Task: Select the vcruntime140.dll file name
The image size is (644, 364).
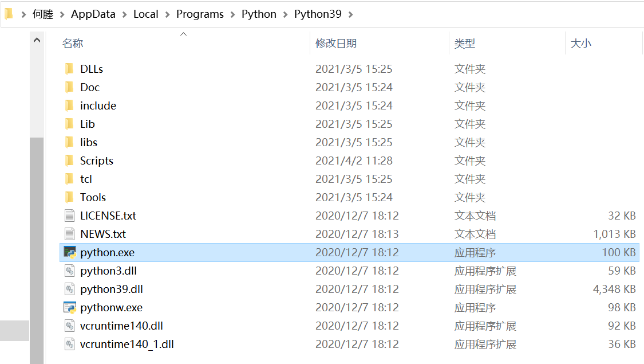Action: (x=121, y=326)
